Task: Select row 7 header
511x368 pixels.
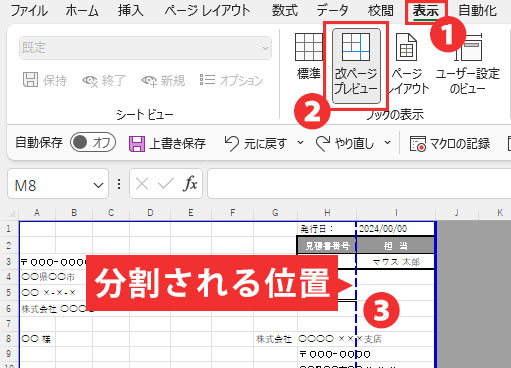Action: [x=9, y=324]
